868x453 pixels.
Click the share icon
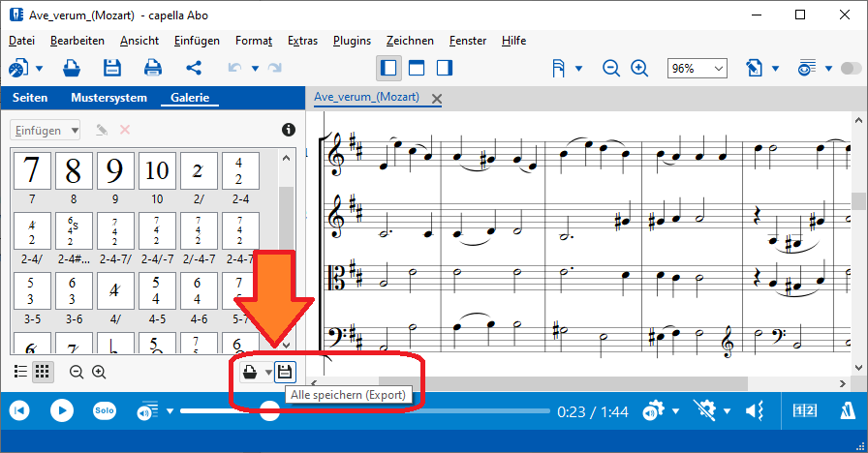tap(194, 68)
